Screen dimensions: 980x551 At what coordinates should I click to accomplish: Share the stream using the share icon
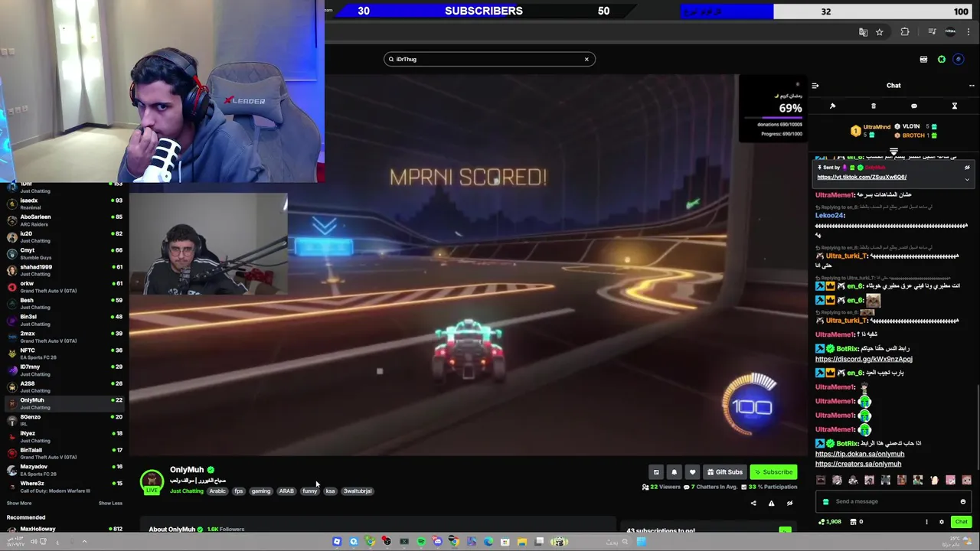[753, 504]
